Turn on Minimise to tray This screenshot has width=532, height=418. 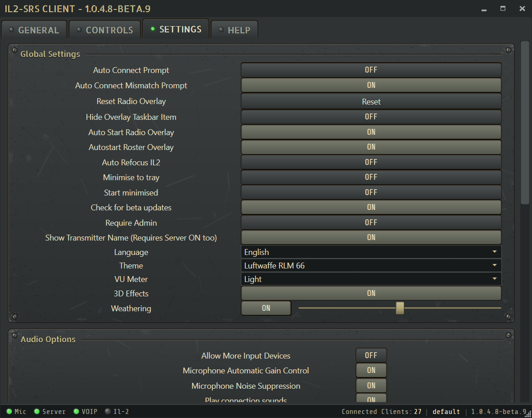371,177
